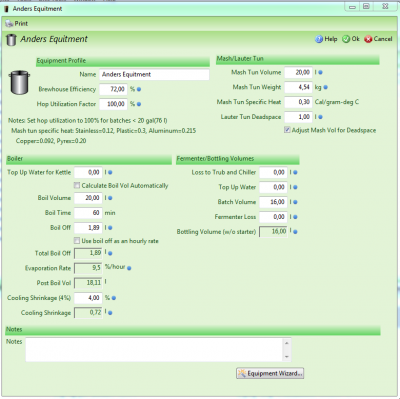
Task: Edit the Mash Tun Weight field
Action: (298, 87)
